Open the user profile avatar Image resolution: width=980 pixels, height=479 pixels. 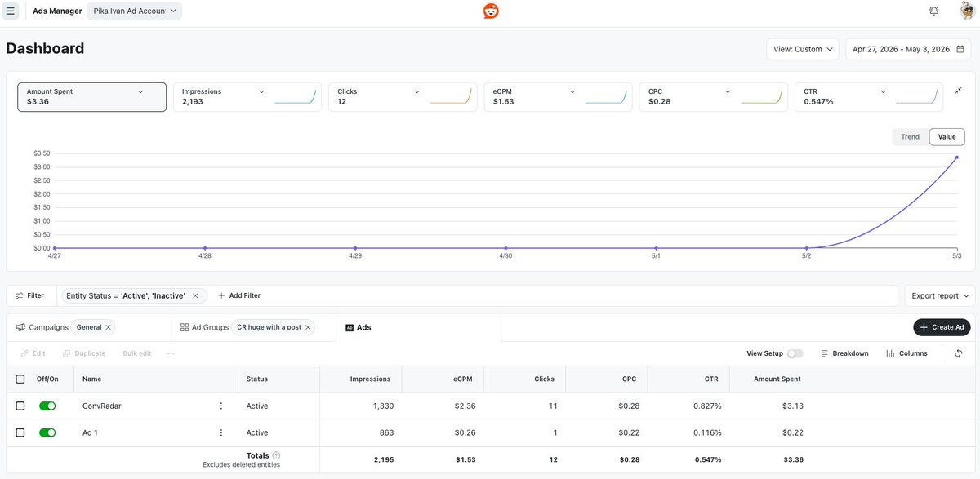pos(966,11)
